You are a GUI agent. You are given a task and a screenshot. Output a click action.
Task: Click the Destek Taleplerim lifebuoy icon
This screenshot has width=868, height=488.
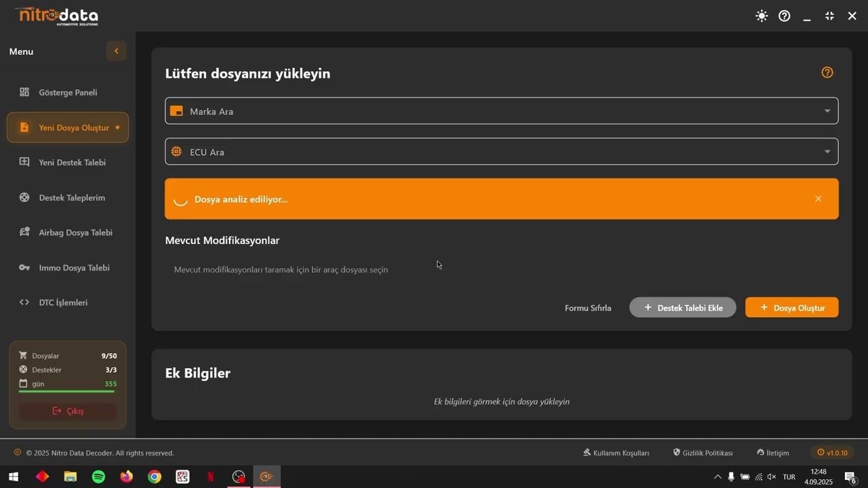pyautogui.click(x=24, y=197)
